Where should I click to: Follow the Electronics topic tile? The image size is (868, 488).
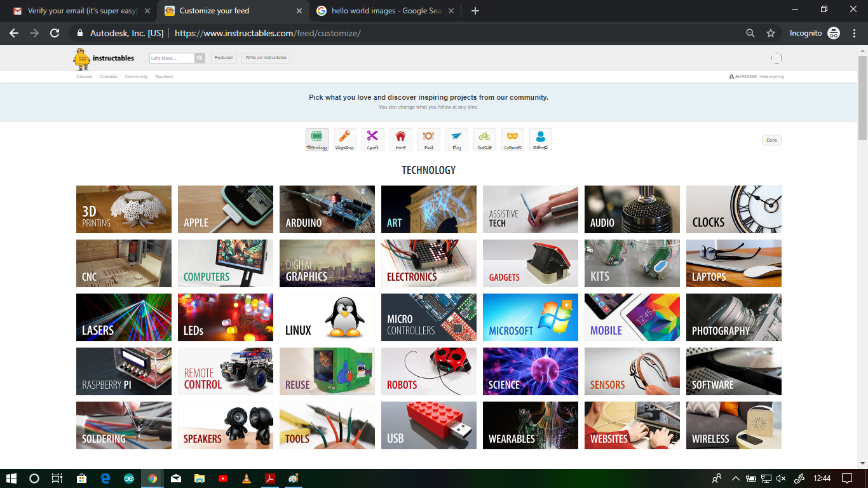click(429, 263)
